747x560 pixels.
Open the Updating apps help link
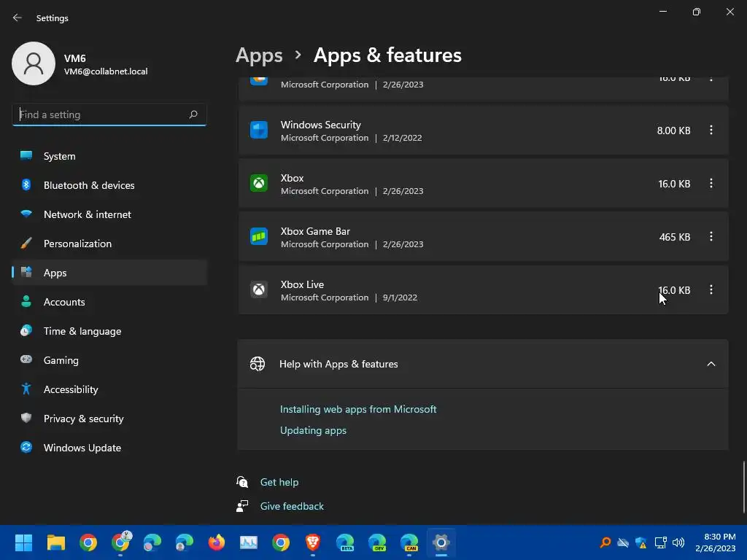(313, 430)
